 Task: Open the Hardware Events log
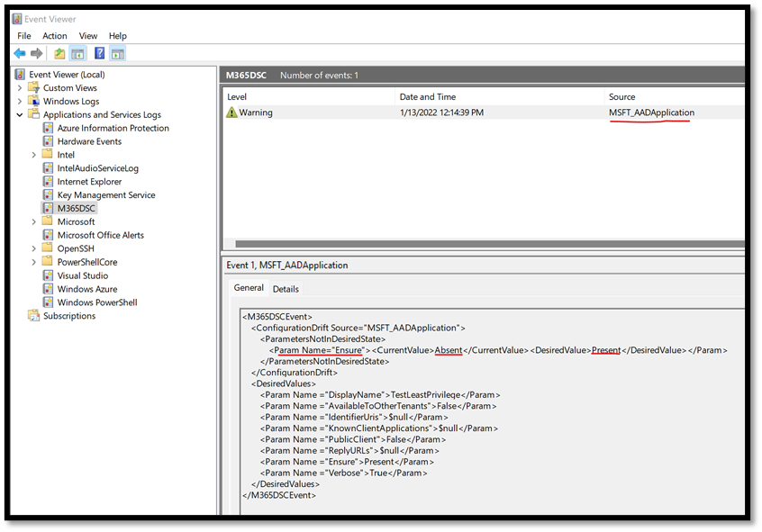[89, 141]
